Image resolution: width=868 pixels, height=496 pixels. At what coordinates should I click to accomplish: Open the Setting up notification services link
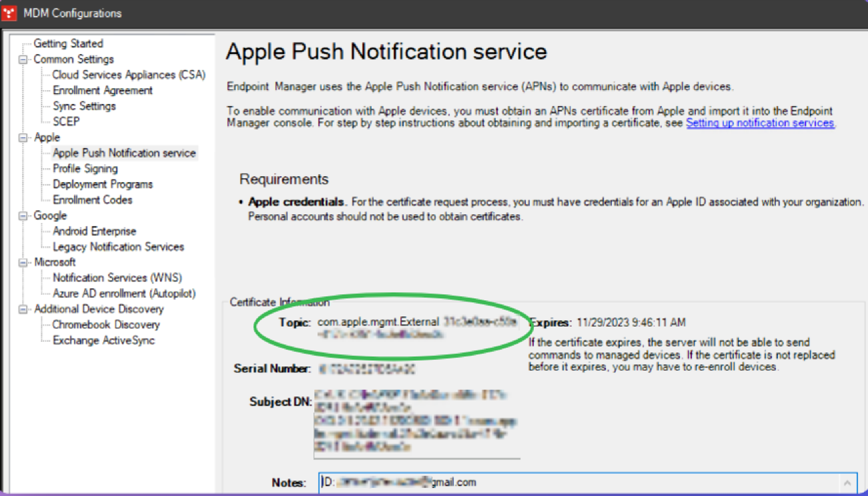point(760,123)
